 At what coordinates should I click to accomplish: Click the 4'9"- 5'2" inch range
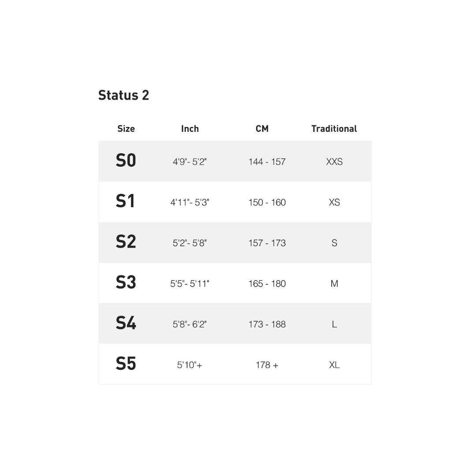coord(190,162)
